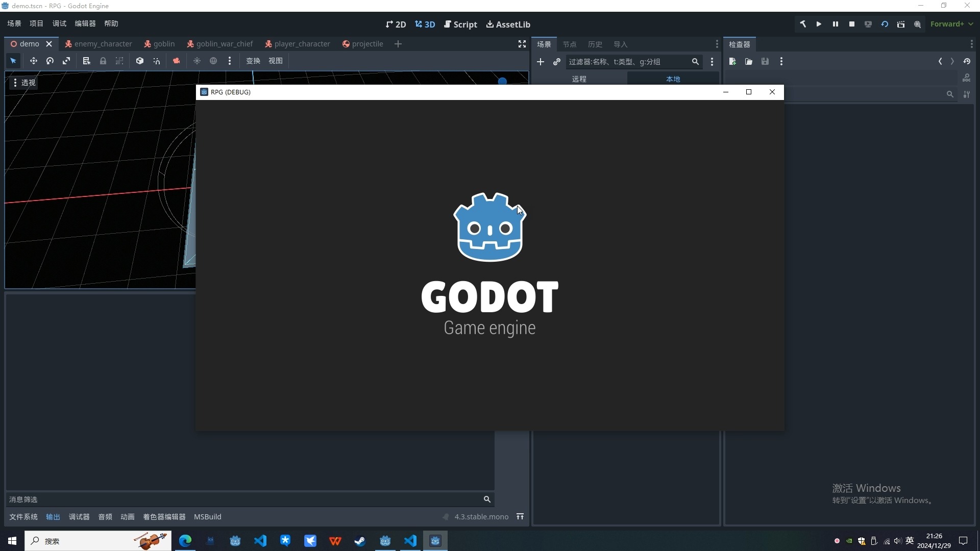Switch to 2D workspace
Screen dimensions: 980x551
(396, 24)
